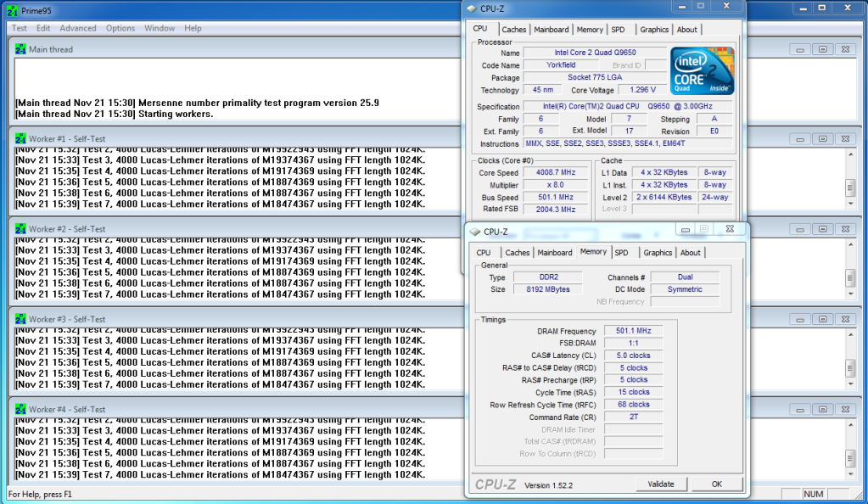The height and width of the screenshot is (504, 868).
Task: Click DRAM Frequency value 501.1 MHz
Action: 633,331
